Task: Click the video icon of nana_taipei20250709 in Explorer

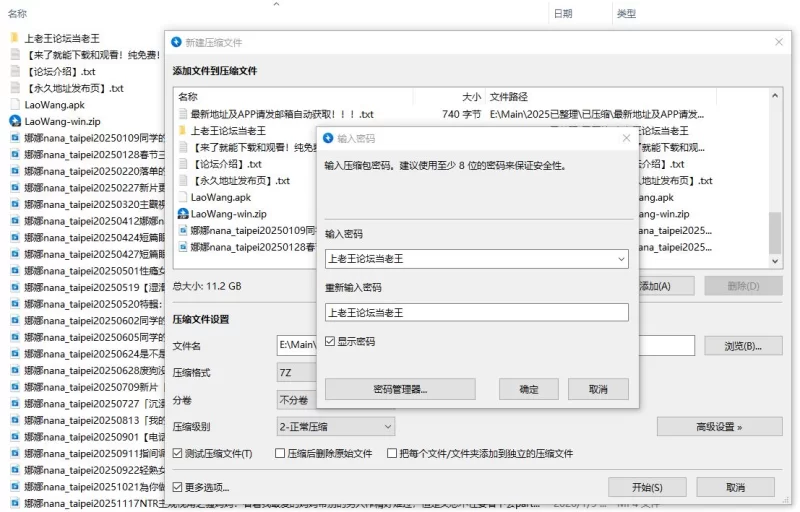Action: pos(15,387)
